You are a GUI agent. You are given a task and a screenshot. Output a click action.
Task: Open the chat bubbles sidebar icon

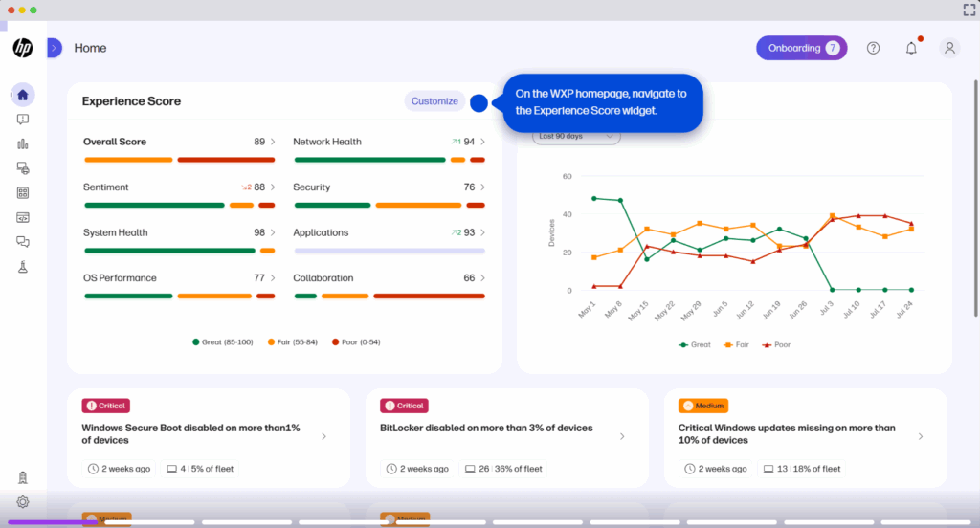pyautogui.click(x=23, y=243)
